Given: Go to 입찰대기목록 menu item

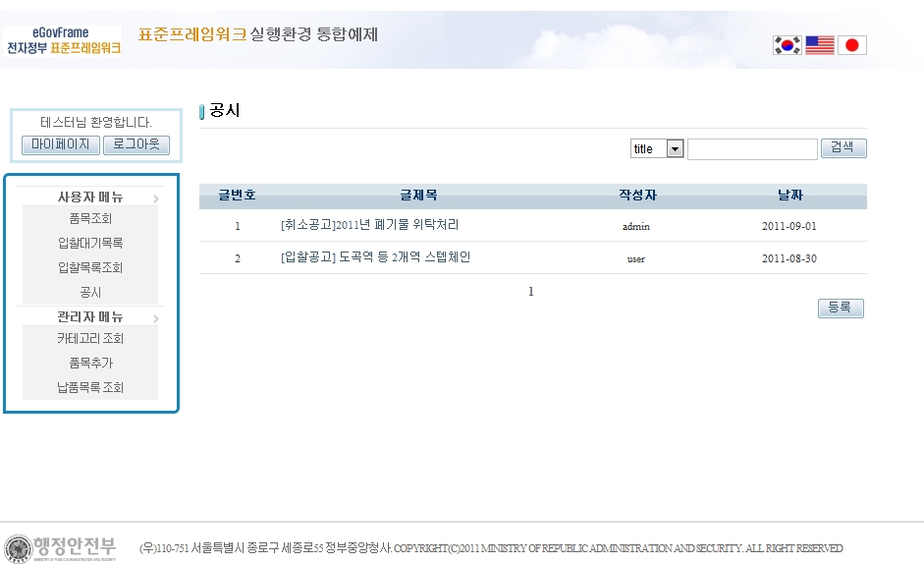Looking at the screenshot, I should pos(90,244).
